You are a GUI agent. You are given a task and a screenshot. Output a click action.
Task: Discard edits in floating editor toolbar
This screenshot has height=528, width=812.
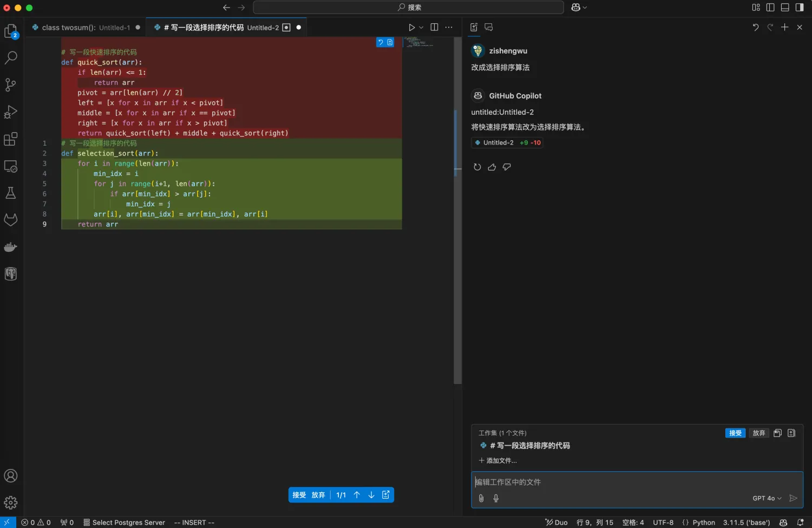[318, 495]
